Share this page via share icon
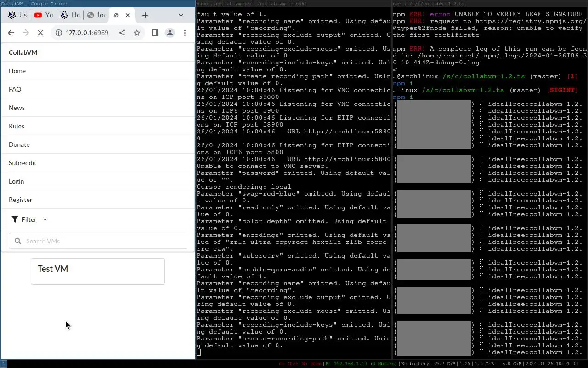 122,33
